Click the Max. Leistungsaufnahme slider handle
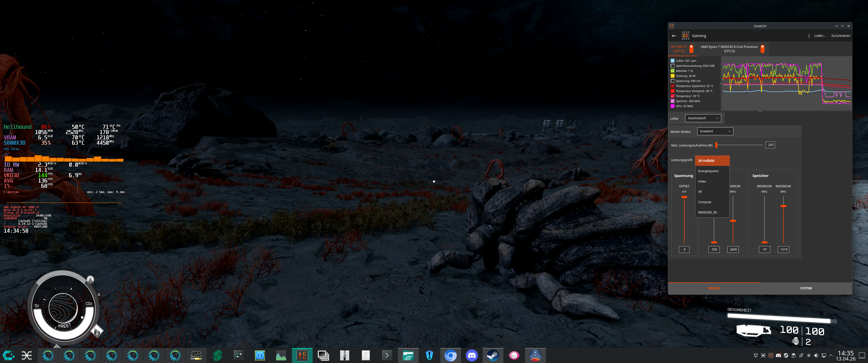This screenshot has height=363, width=868. pyautogui.click(x=716, y=145)
